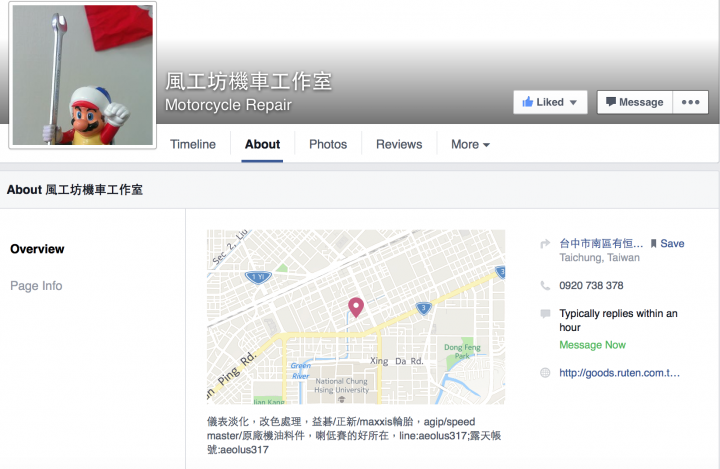Click the route 3 highway shield on the map
This screenshot has width=720, height=469.
(x=423, y=308)
